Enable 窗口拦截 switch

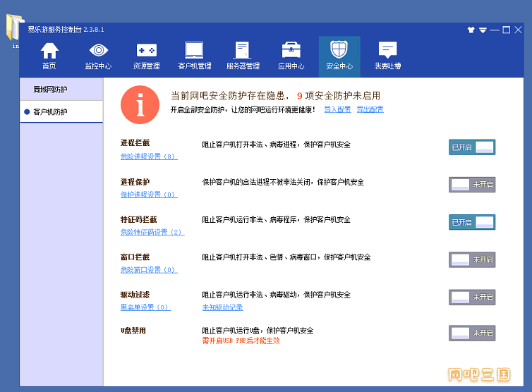coord(472,259)
